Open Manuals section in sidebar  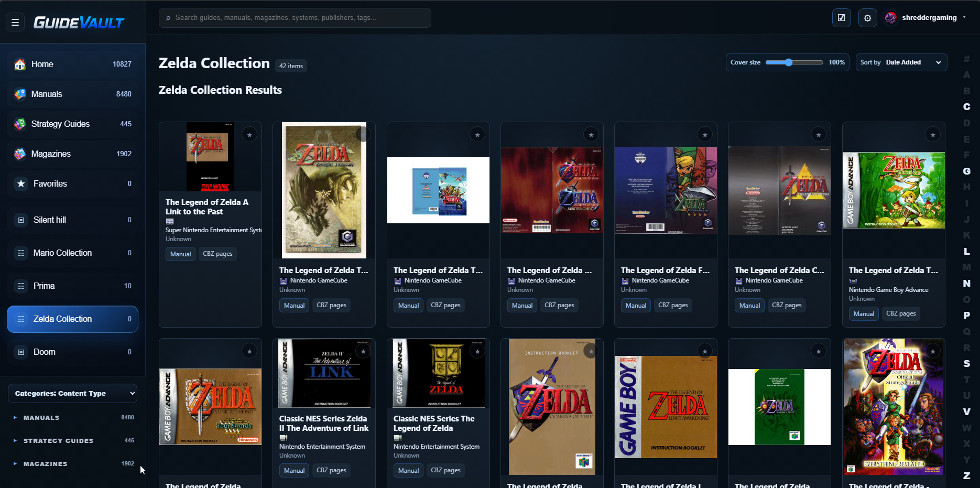tap(72, 94)
